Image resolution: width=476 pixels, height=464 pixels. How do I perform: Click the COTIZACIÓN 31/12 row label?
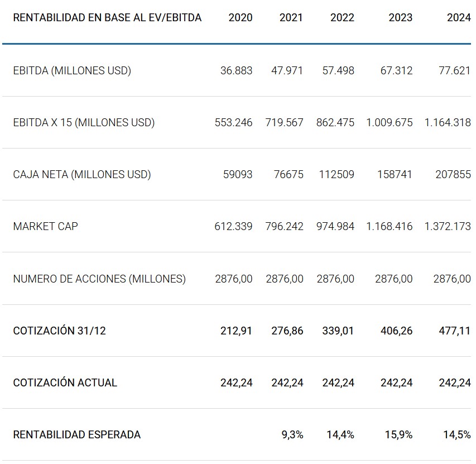pyautogui.click(x=60, y=331)
